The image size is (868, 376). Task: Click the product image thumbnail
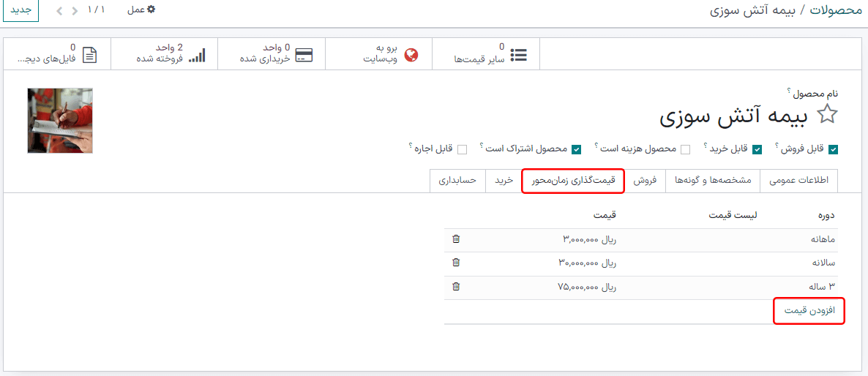(x=60, y=121)
